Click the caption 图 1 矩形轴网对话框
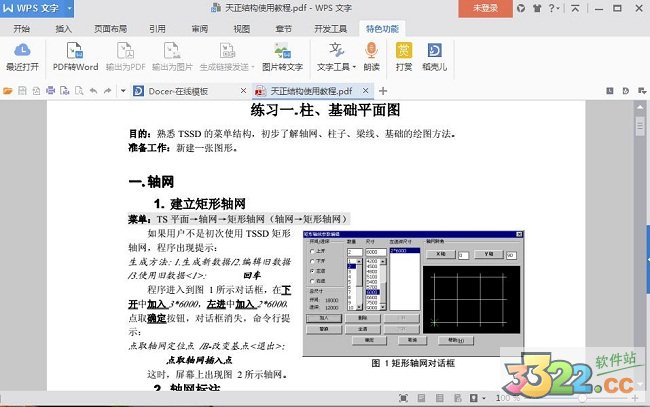The width and height of the screenshot is (650, 407). (413, 363)
